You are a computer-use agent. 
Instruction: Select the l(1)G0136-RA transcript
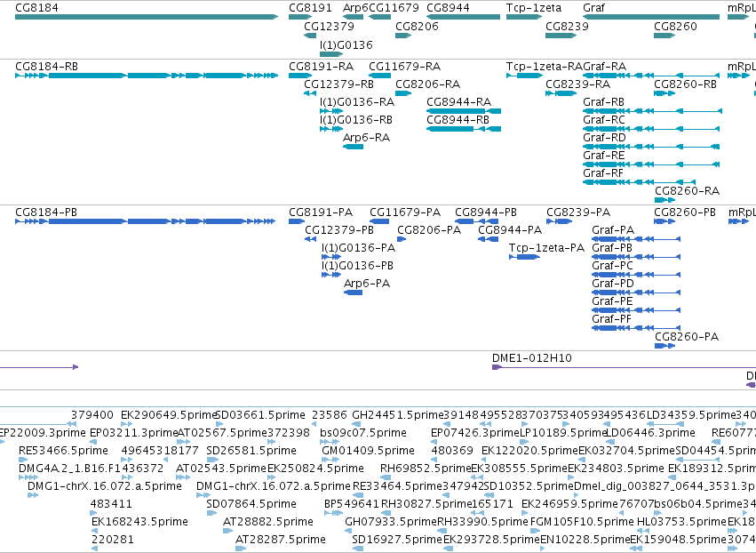click(x=331, y=111)
